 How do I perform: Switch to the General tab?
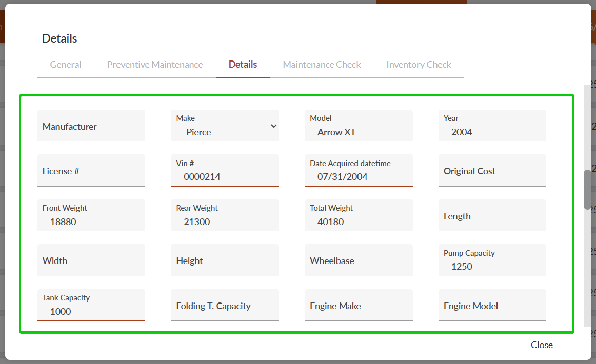66,65
